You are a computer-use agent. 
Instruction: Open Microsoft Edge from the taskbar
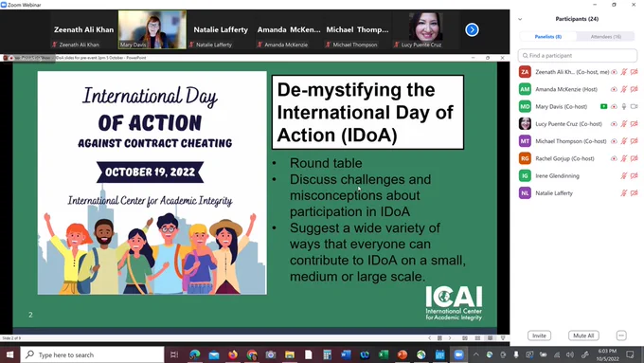[x=195, y=354]
